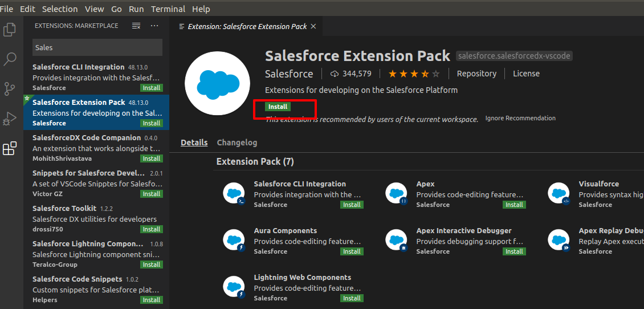Click the Apex Replay Debugger title
The height and width of the screenshot is (309, 644).
point(611,230)
